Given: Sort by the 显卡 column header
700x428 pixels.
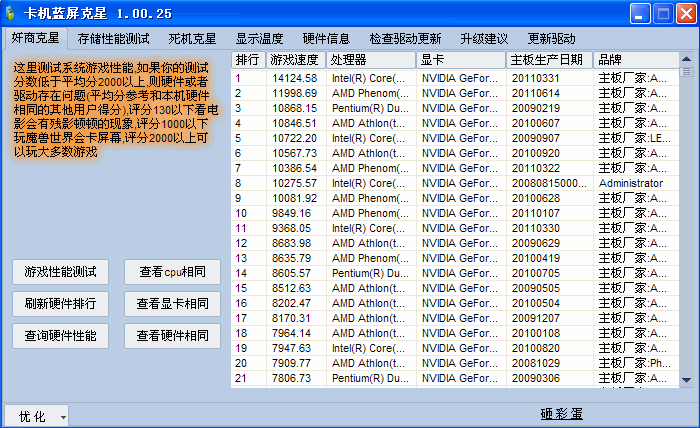Looking at the screenshot, I should tap(461, 60).
